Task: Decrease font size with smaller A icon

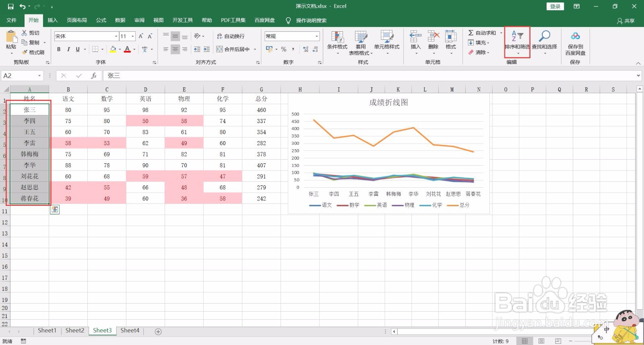Action: (150, 36)
